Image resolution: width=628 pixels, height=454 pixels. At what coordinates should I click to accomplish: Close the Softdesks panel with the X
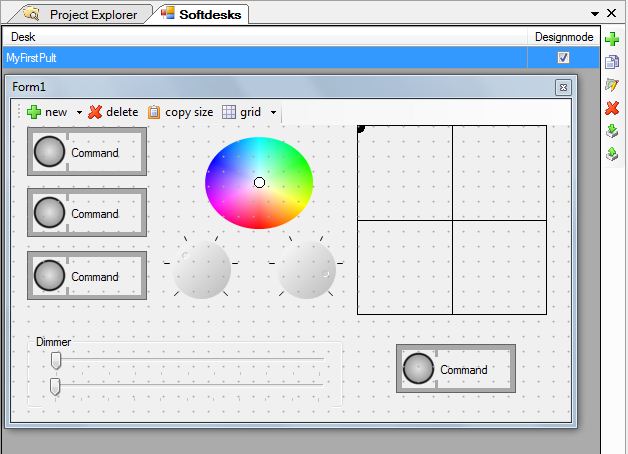point(611,13)
